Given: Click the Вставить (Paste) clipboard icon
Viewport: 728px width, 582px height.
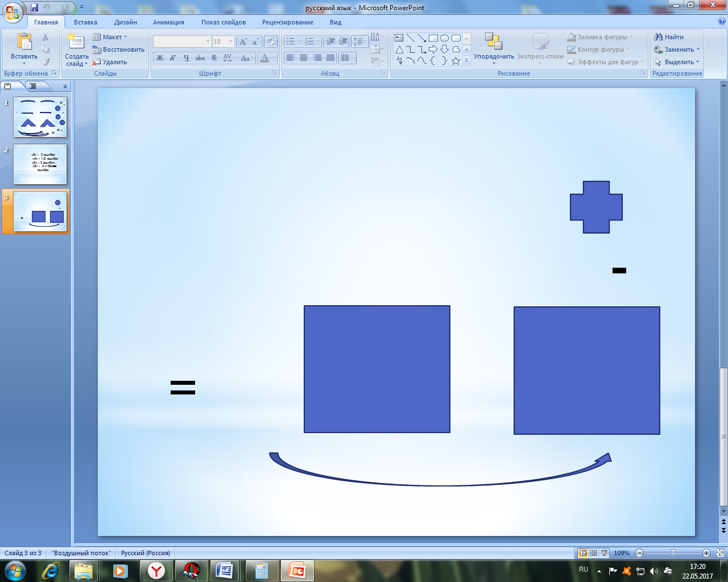Looking at the screenshot, I should (x=24, y=42).
